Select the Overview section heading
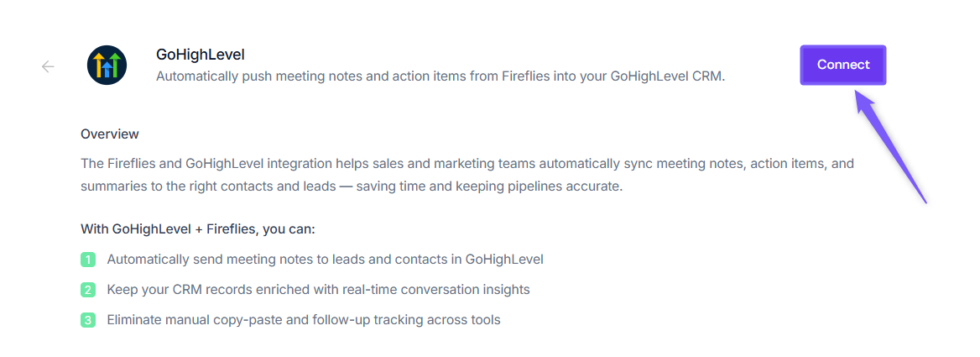The height and width of the screenshot is (357, 980). point(110,134)
